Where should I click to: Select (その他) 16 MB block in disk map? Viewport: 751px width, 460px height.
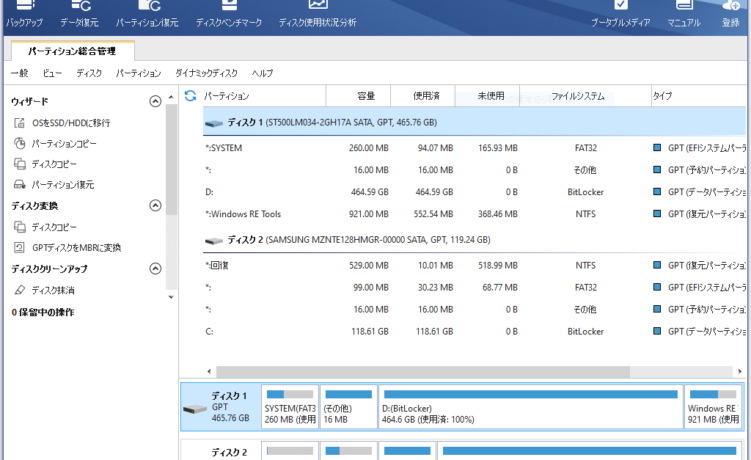(x=349, y=407)
